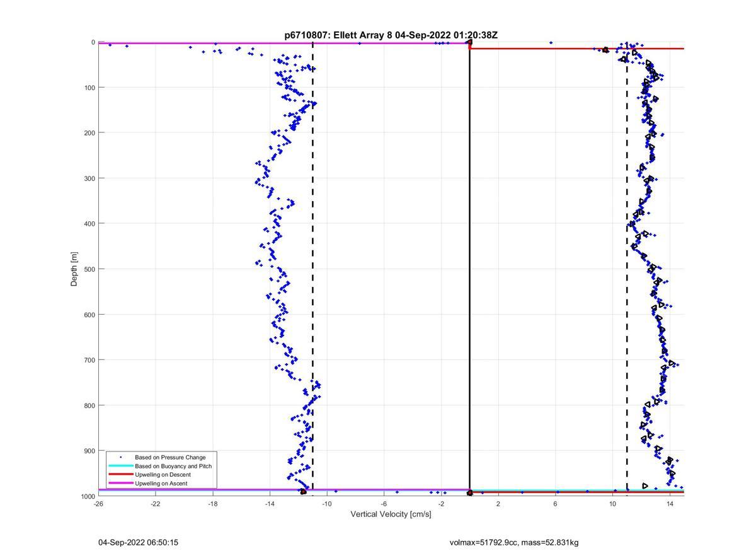Click the blue dot marker in legend
Viewport: 756px width, 558px height.
click(x=121, y=457)
